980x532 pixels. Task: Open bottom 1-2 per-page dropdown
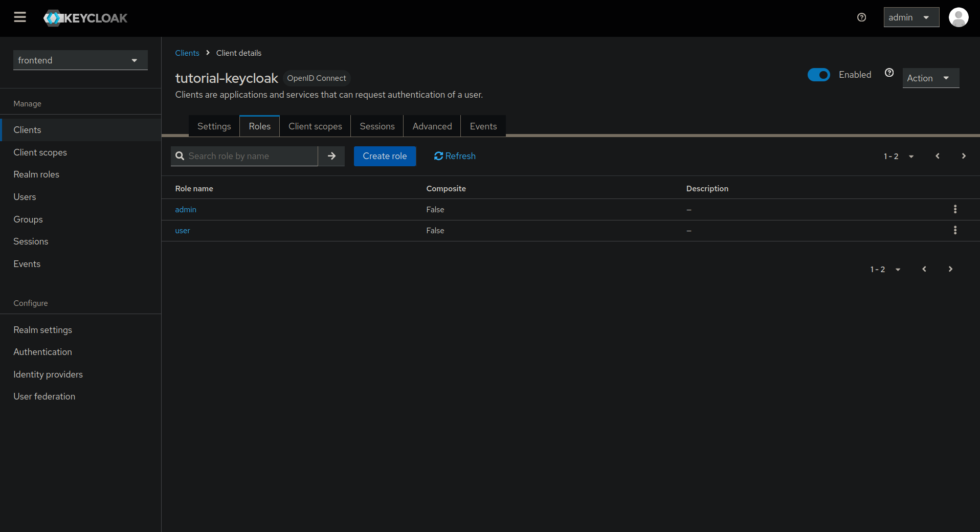pyautogui.click(x=885, y=269)
